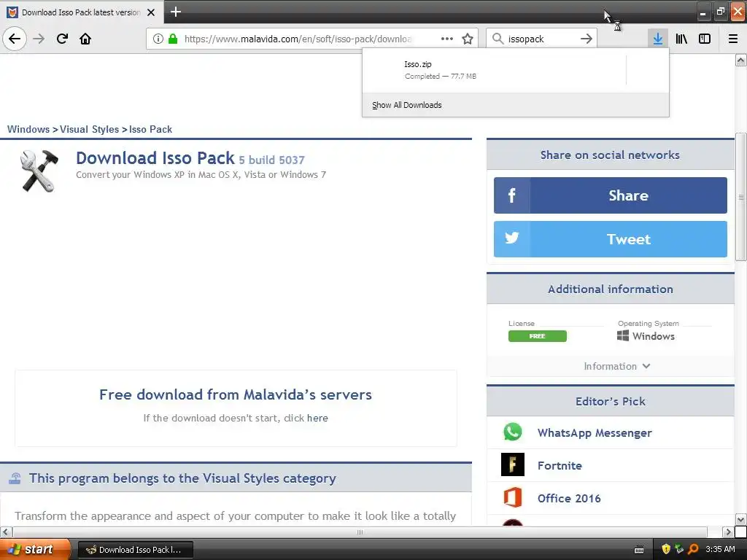The width and height of the screenshot is (747, 560).
Task: Open the security shield tray icon
Action: pyautogui.click(x=666, y=549)
